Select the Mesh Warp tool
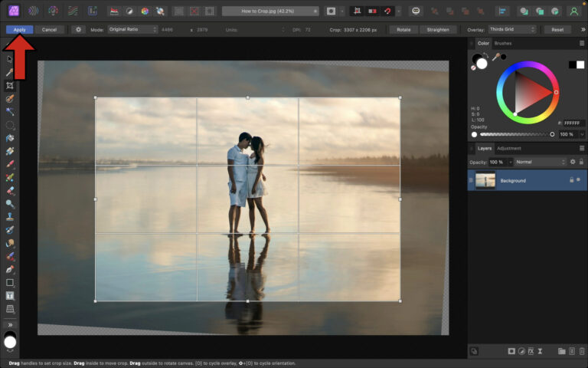 click(x=10, y=309)
